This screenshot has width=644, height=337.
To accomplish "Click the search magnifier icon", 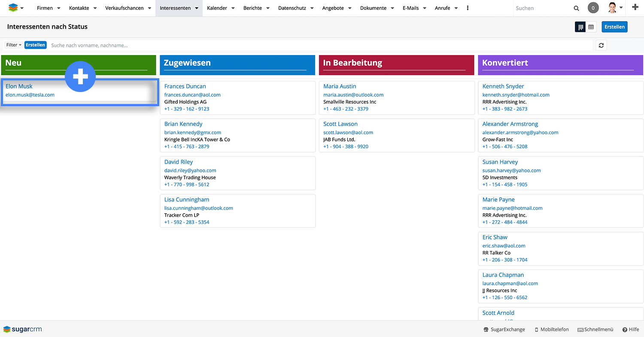I will [576, 8].
